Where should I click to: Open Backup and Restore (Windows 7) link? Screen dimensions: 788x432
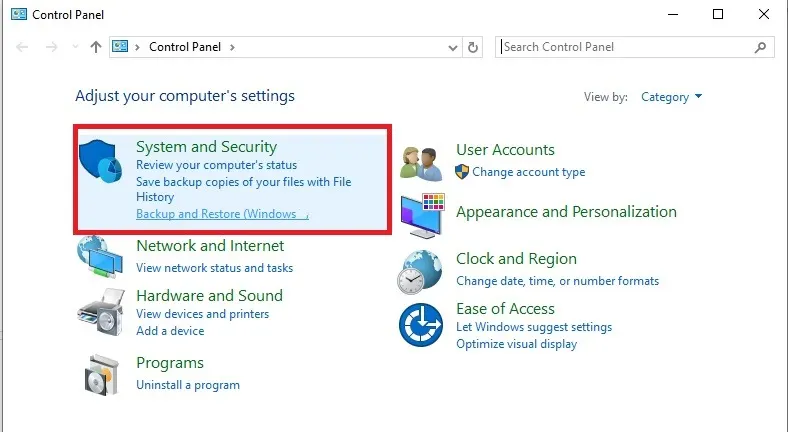(x=222, y=214)
